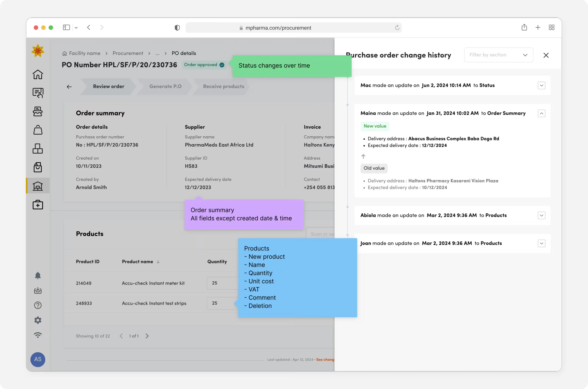The width and height of the screenshot is (588, 389).
Task: Click the browser address bar
Action: 293,28
